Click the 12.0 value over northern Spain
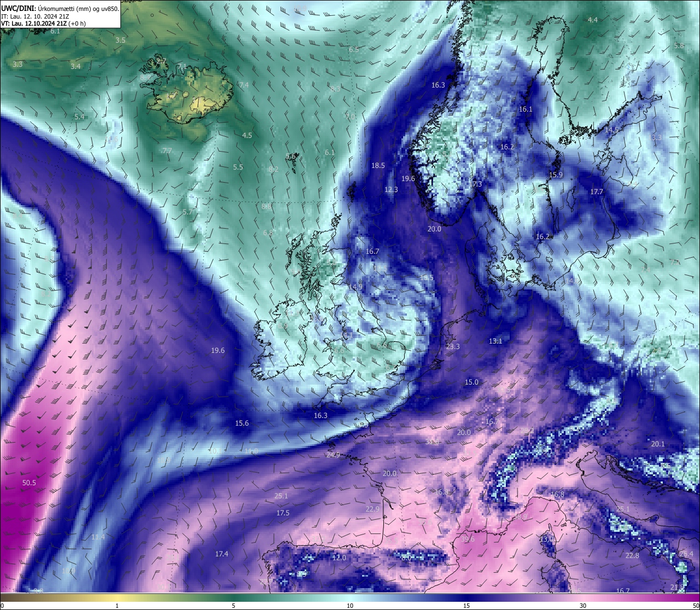700x610 pixels. click(339, 557)
